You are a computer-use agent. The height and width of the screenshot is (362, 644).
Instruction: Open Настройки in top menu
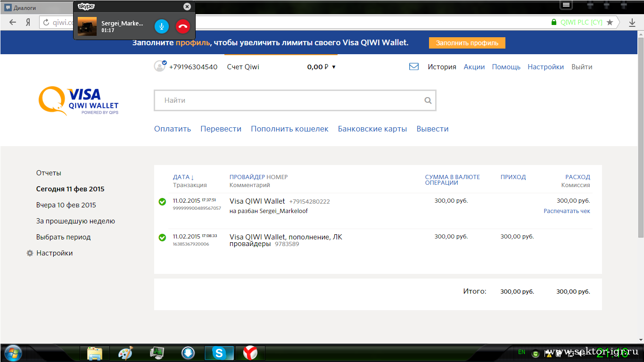545,67
